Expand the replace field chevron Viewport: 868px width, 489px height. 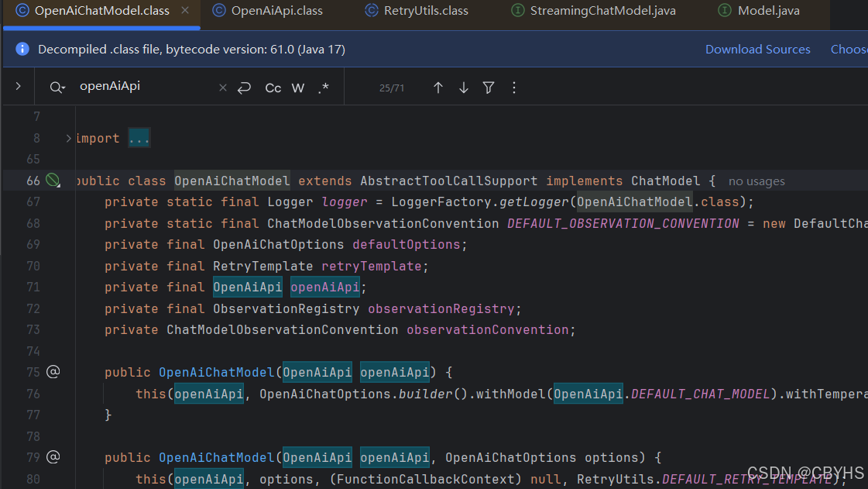click(19, 86)
